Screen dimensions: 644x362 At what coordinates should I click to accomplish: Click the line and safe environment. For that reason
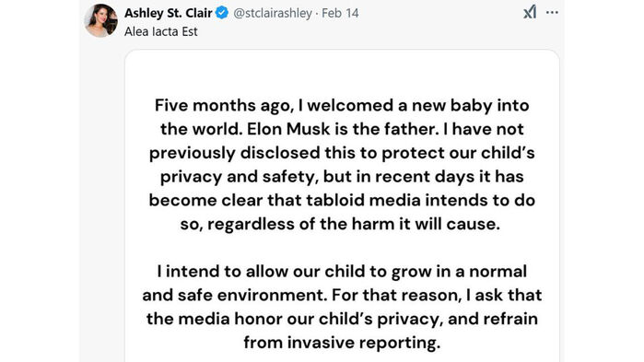click(x=342, y=295)
